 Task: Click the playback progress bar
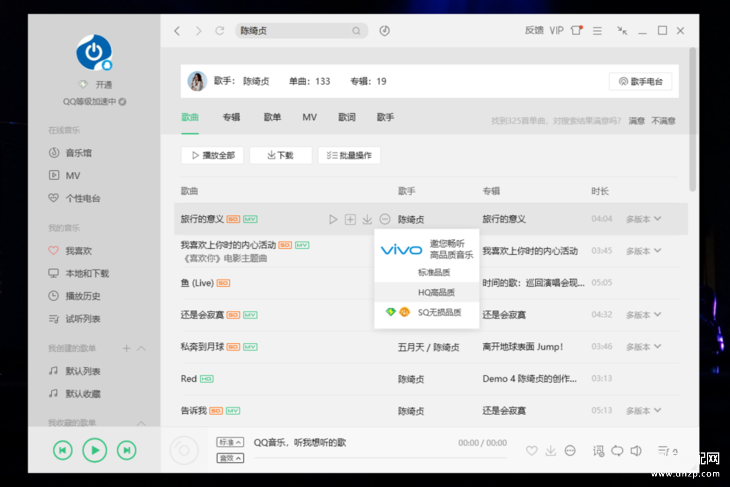tap(380, 458)
